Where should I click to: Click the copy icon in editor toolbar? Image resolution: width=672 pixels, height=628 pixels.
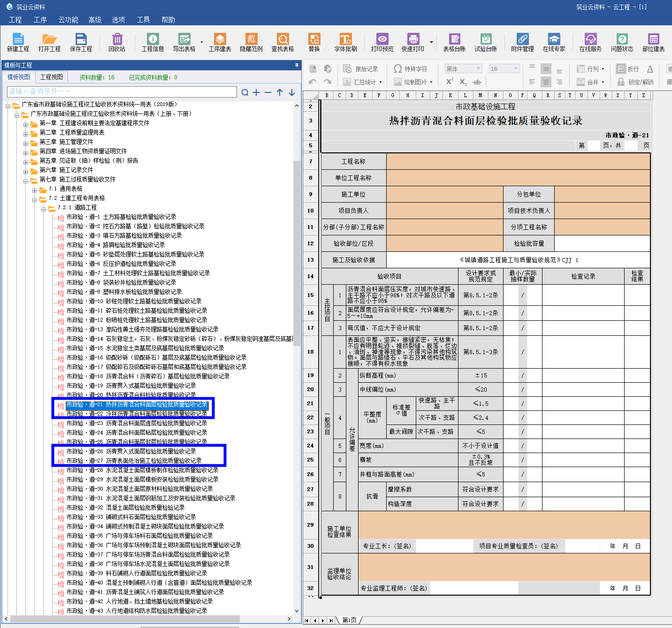click(x=313, y=69)
